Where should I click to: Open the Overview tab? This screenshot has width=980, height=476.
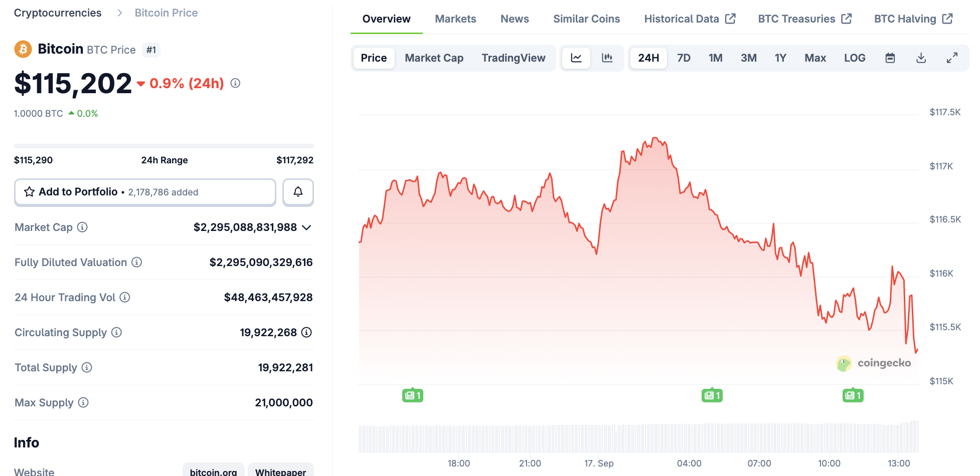pos(387,19)
